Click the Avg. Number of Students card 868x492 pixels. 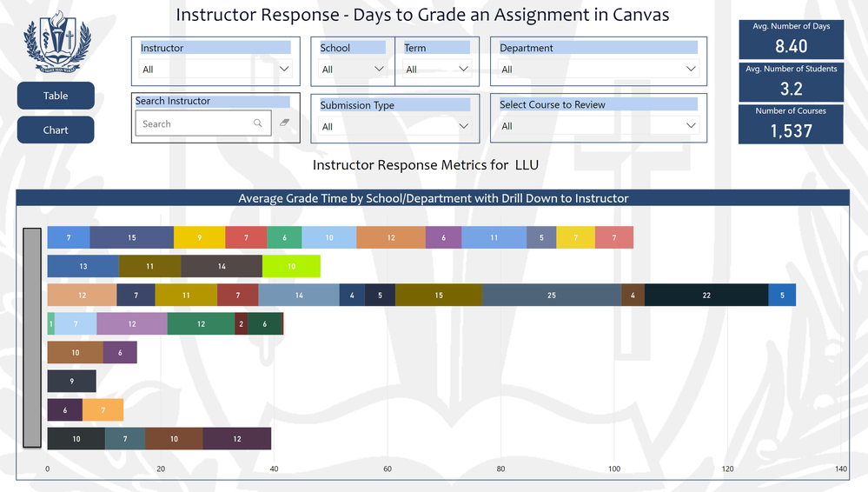791,82
